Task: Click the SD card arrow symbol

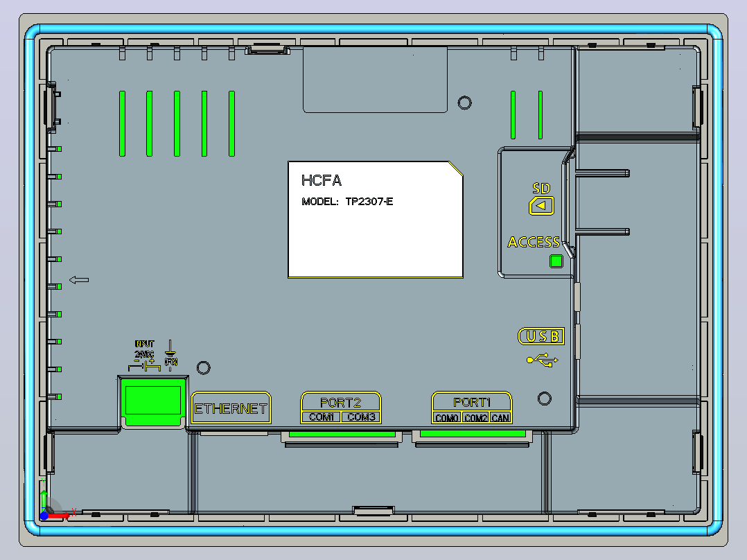Action: 541,206
